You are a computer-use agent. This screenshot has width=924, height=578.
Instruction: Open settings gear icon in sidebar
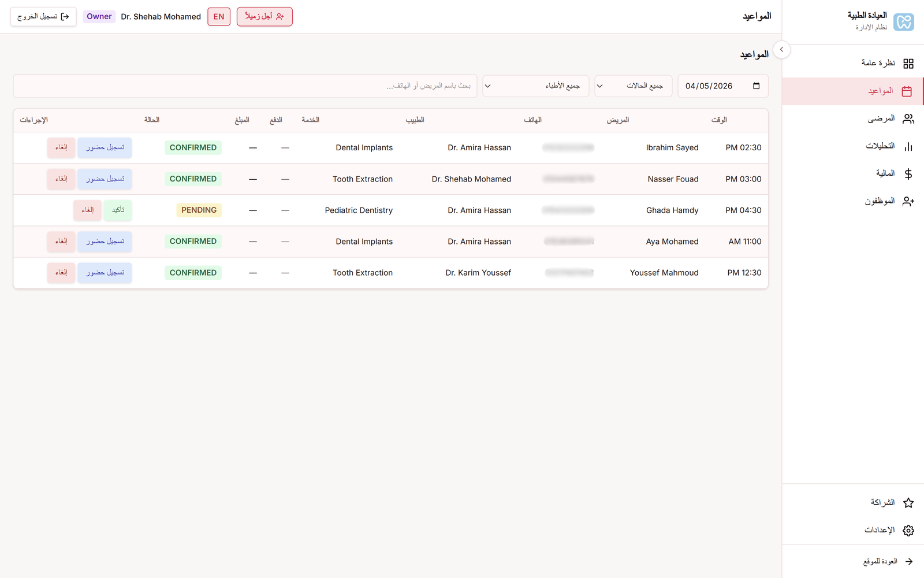tap(908, 531)
